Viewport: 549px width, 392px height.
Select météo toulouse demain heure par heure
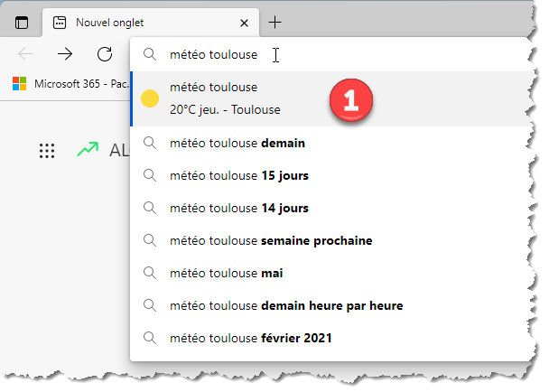pos(285,305)
